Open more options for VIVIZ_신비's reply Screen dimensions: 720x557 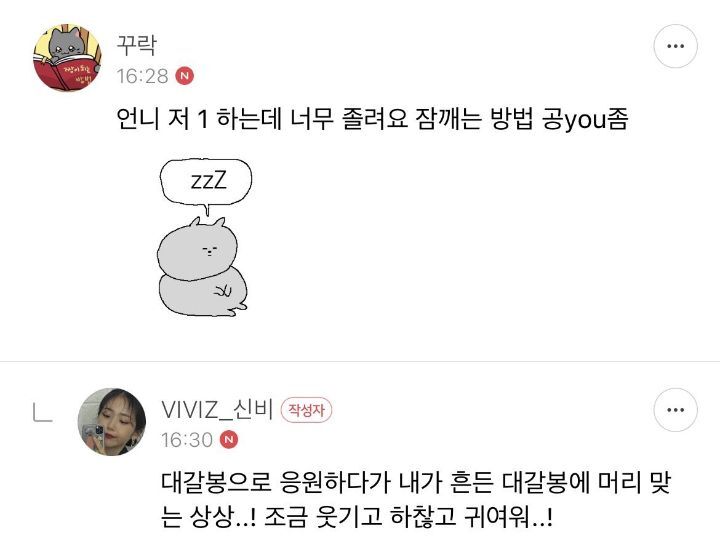point(675,410)
